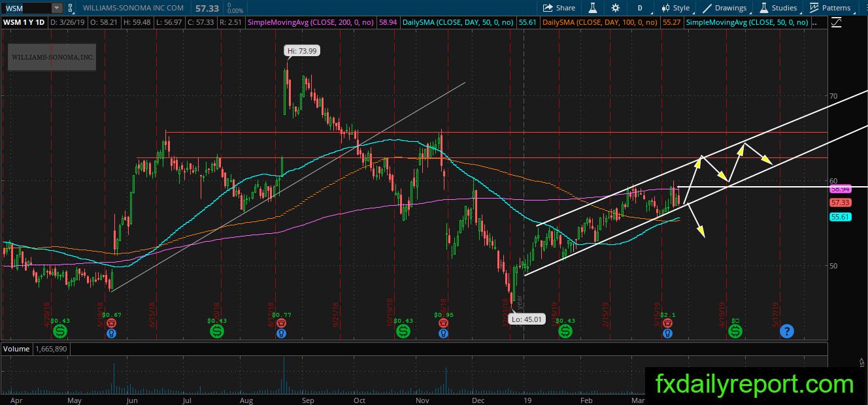Screen dimensions: 868x405
Task: Click the earnings phone icon labeled $0.77
Action: coord(281,323)
